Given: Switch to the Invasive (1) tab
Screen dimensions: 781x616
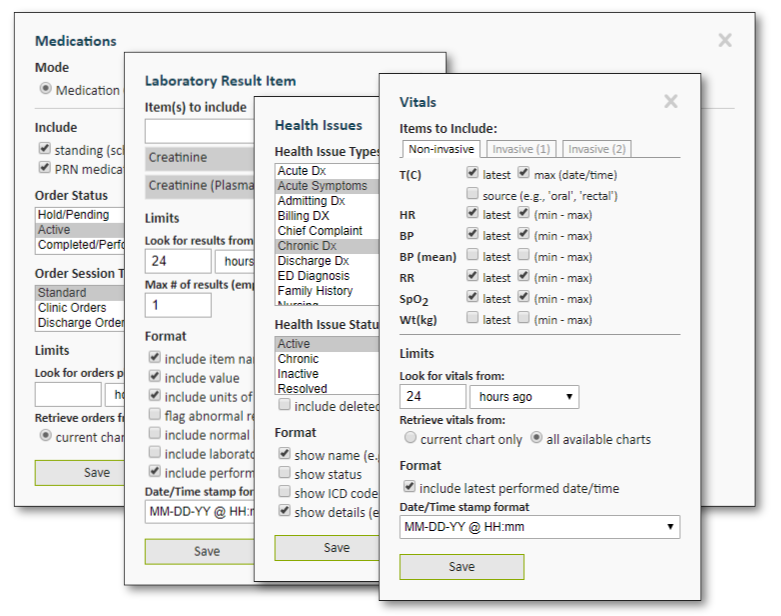Looking at the screenshot, I should [x=521, y=149].
